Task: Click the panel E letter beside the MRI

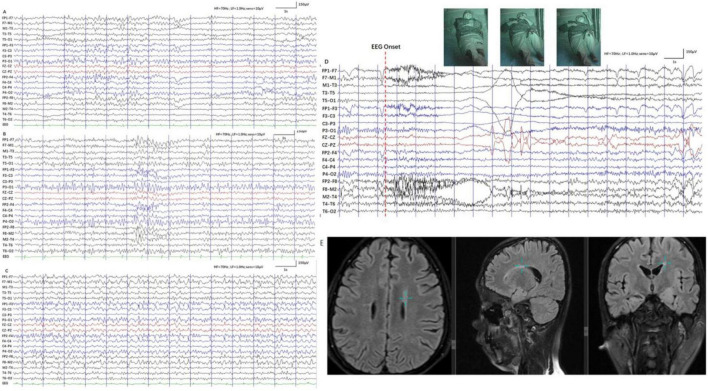Action: click(321, 243)
